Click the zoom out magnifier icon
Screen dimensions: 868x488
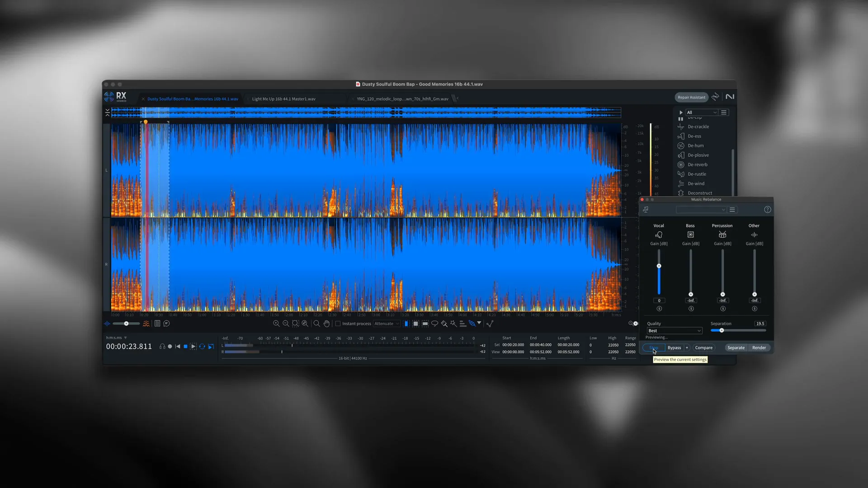pyautogui.click(x=286, y=324)
